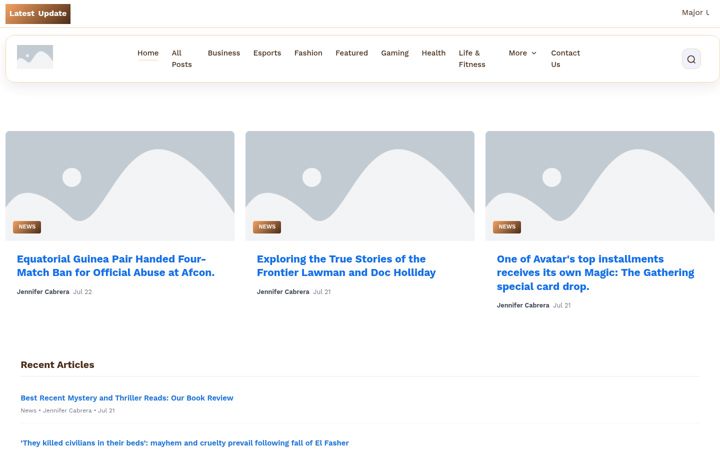Viewport: 720px width, 450px height.
Task: Open the Contact Us page
Action: [x=565, y=59]
